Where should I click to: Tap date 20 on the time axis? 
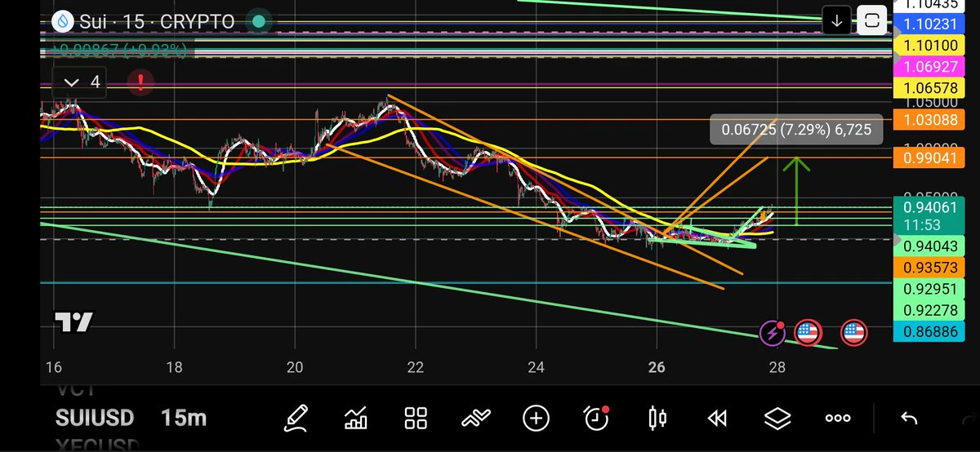(295, 367)
